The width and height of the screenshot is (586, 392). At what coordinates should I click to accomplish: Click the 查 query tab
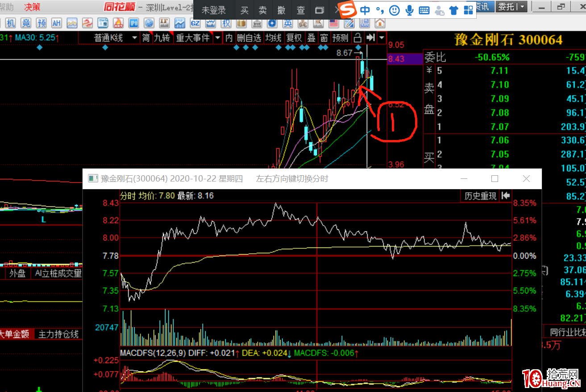301,10
